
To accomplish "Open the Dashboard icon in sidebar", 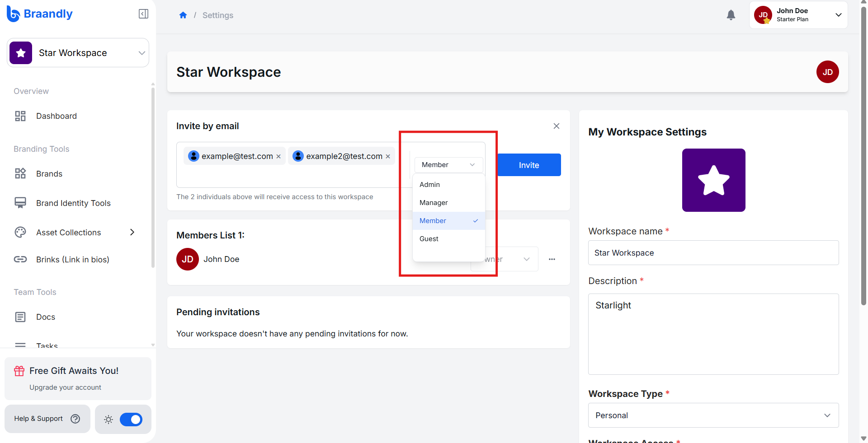I will click(20, 116).
